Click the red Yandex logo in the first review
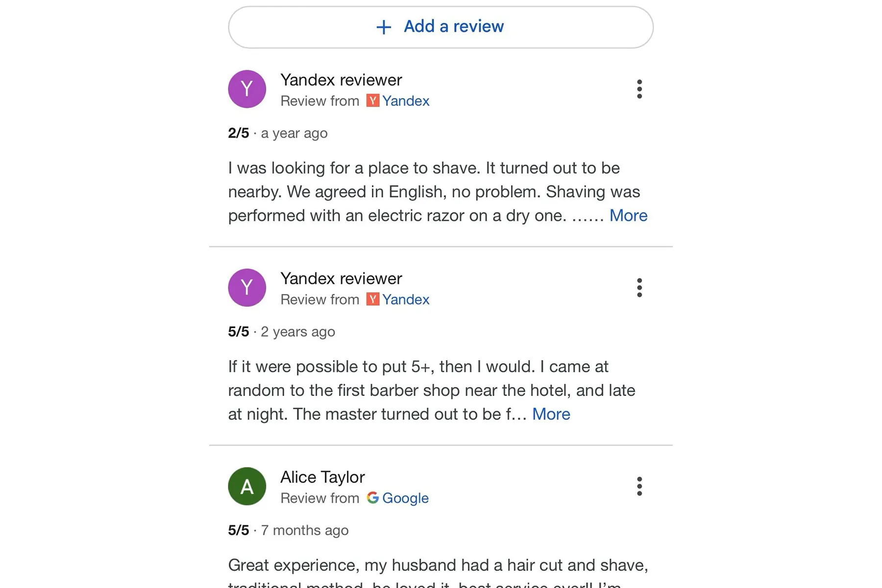This screenshot has height=588, width=882. (x=372, y=100)
